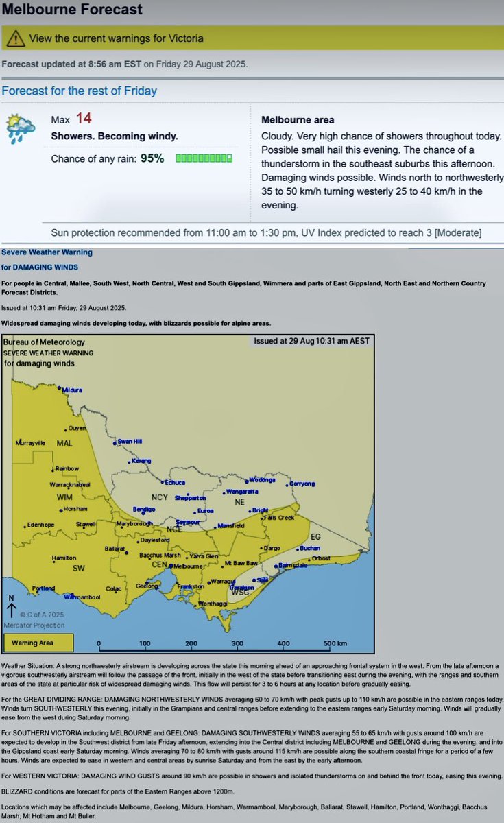This screenshot has height=823, width=504.
Task: Click Wangaratta on the warning map
Action: click(x=241, y=492)
